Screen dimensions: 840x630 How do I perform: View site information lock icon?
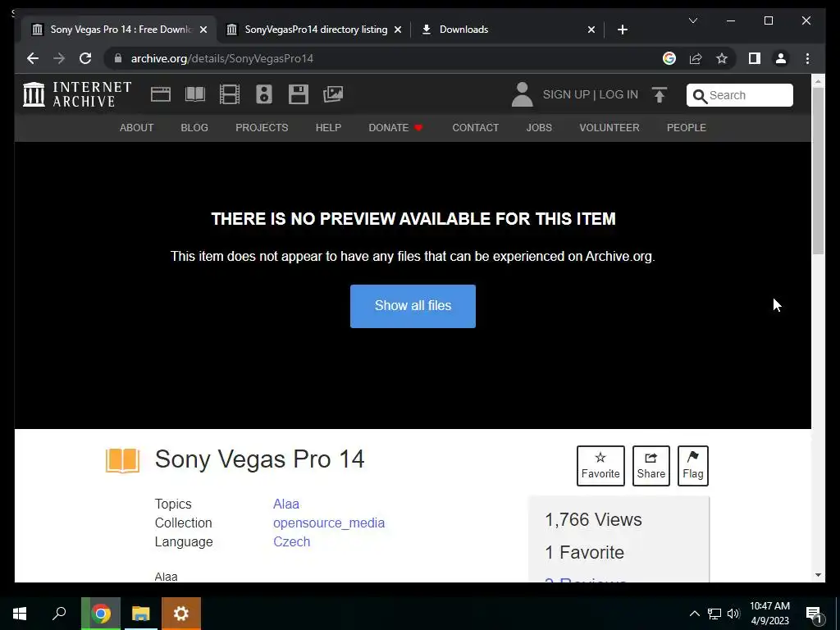[x=118, y=58]
